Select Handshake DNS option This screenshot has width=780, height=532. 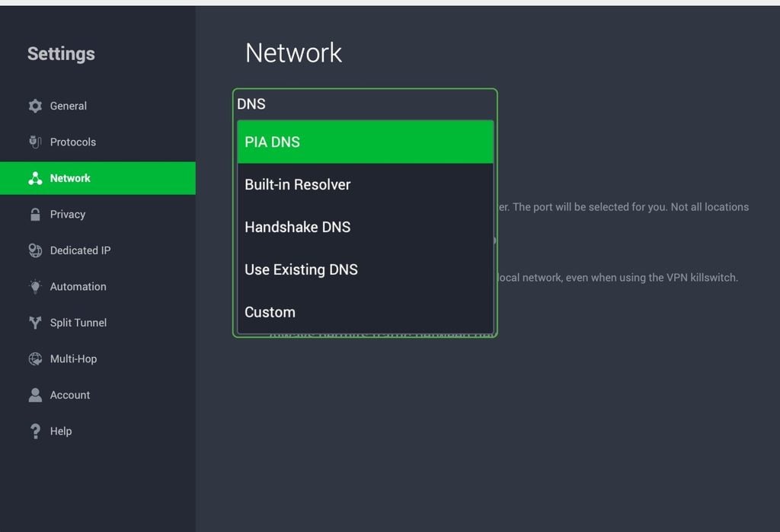tap(365, 228)
